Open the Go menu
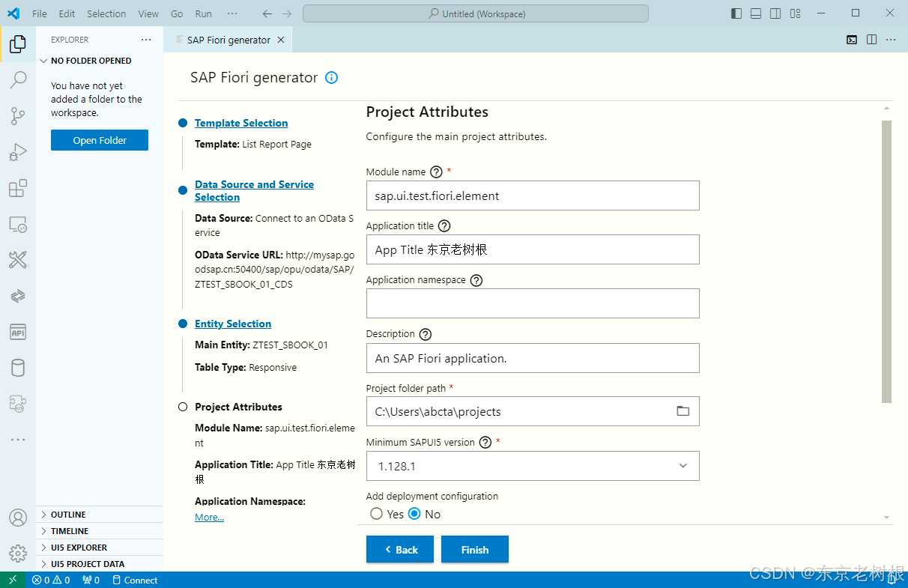 point(177,13)
